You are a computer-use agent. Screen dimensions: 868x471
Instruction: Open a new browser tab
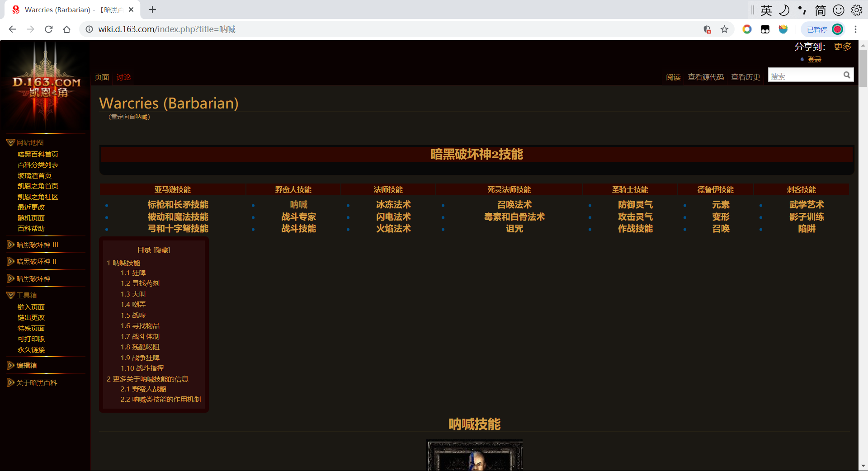click(153, 9)
